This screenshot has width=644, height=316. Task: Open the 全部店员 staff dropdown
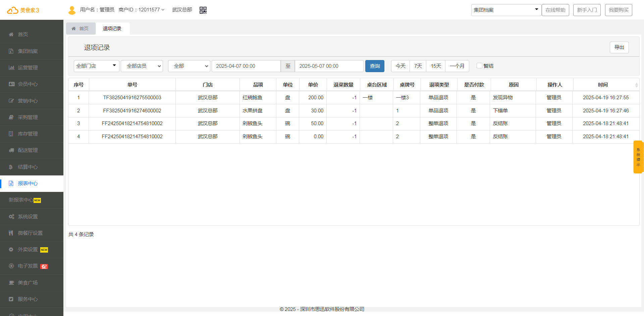coord(142,66)
